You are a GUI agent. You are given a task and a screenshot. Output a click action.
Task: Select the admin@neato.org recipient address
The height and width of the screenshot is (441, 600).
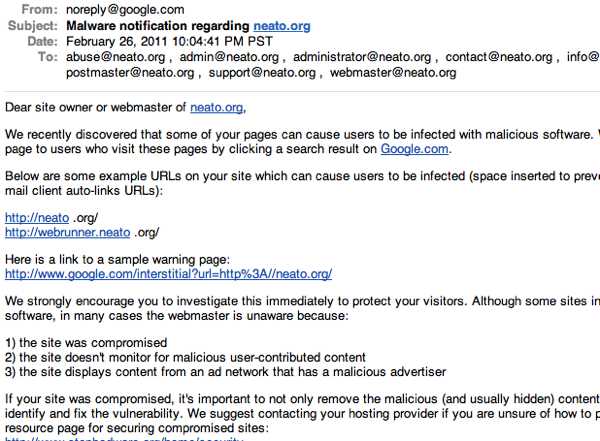coord(229,57)
